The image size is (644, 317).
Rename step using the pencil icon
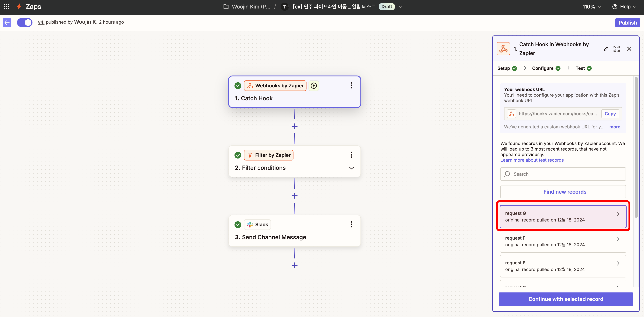605,49
